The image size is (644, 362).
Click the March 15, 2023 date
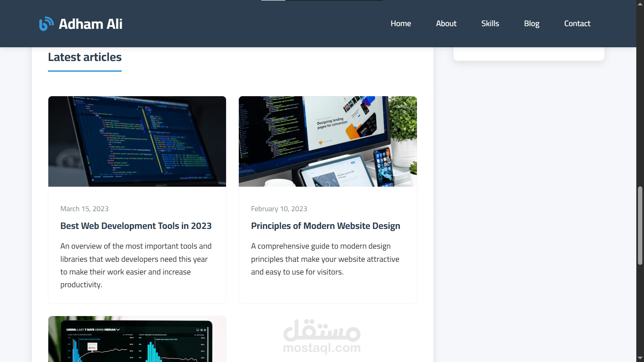[x=85, y=209]
